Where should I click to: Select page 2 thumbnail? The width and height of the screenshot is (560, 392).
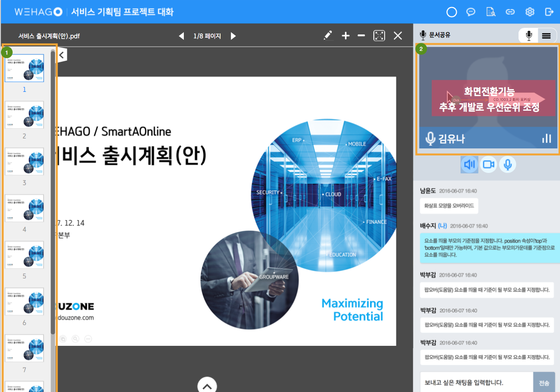point(25,114)
